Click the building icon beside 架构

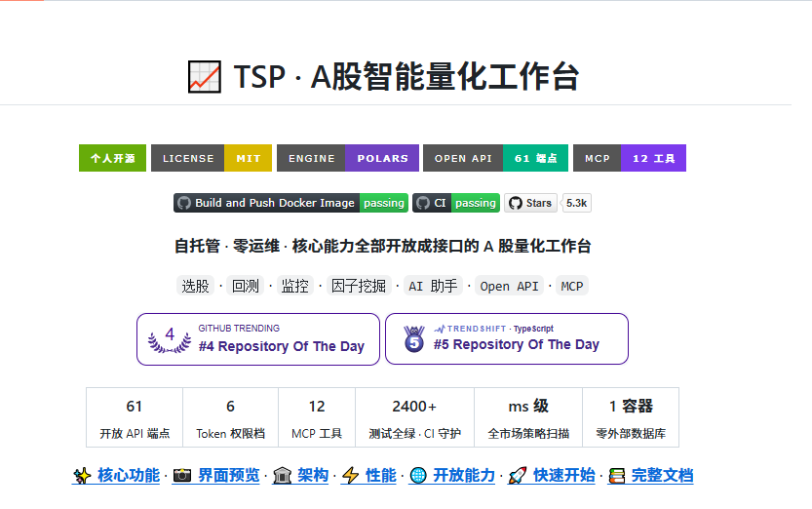[283, 475]
